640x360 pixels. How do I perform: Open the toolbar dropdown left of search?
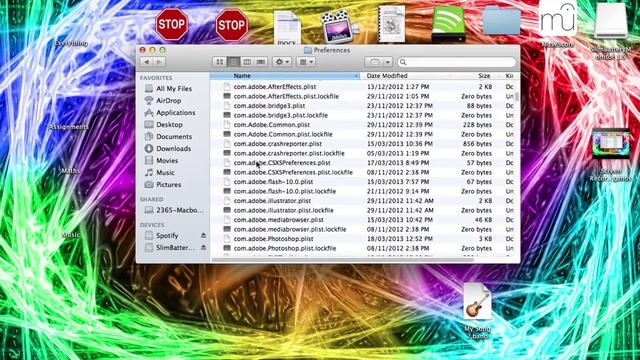click(x=378, y=62)
